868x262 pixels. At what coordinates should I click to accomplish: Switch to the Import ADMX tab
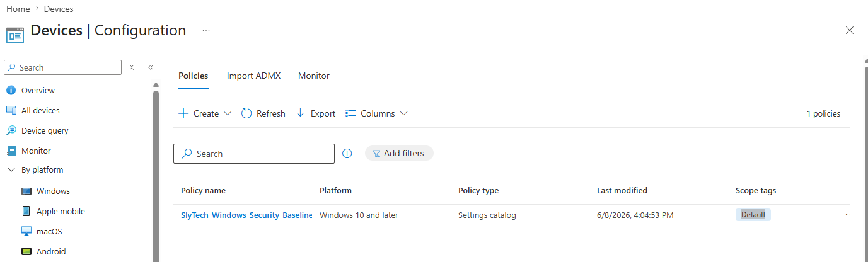[x=253, y=76]
